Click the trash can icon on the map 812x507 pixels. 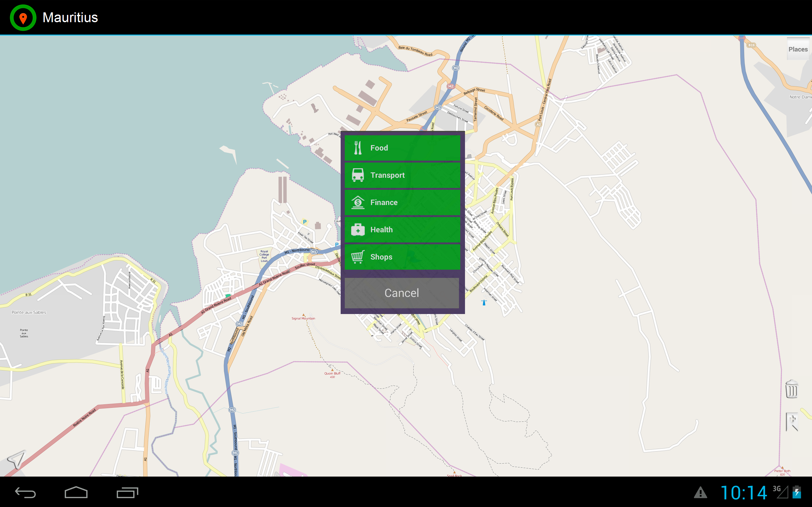point(792,390)
